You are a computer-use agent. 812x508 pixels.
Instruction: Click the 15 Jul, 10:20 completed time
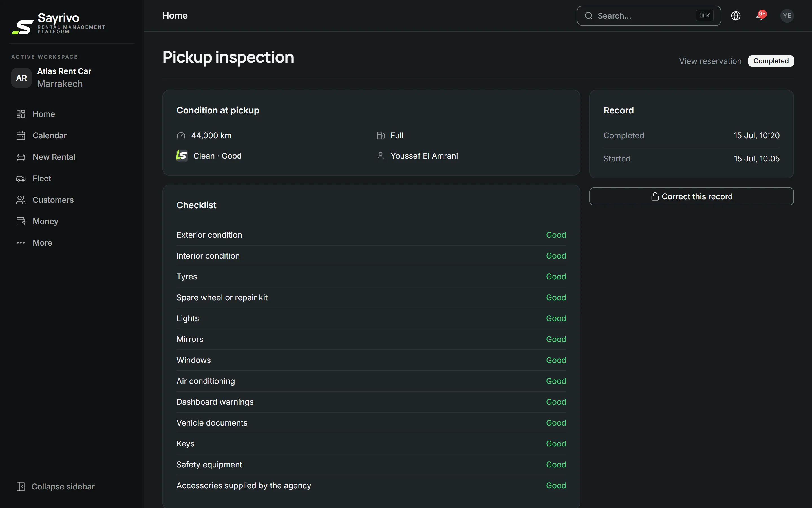point(757,135)
